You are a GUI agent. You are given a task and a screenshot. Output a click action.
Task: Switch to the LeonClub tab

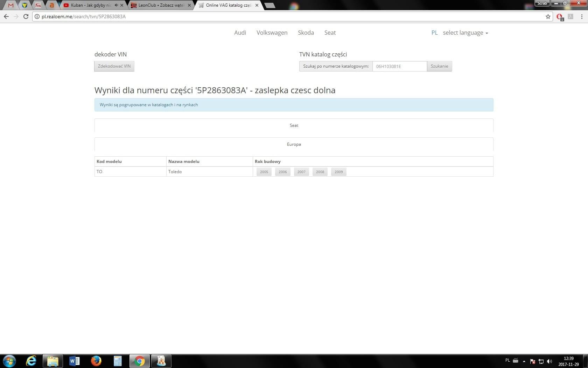click(161, 5)
